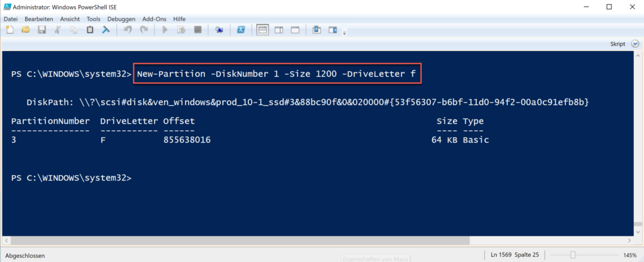Viewport: 644px width, 262px height.
Task: Open toolbar overflow options arrow
Action: tap(345, 33)
